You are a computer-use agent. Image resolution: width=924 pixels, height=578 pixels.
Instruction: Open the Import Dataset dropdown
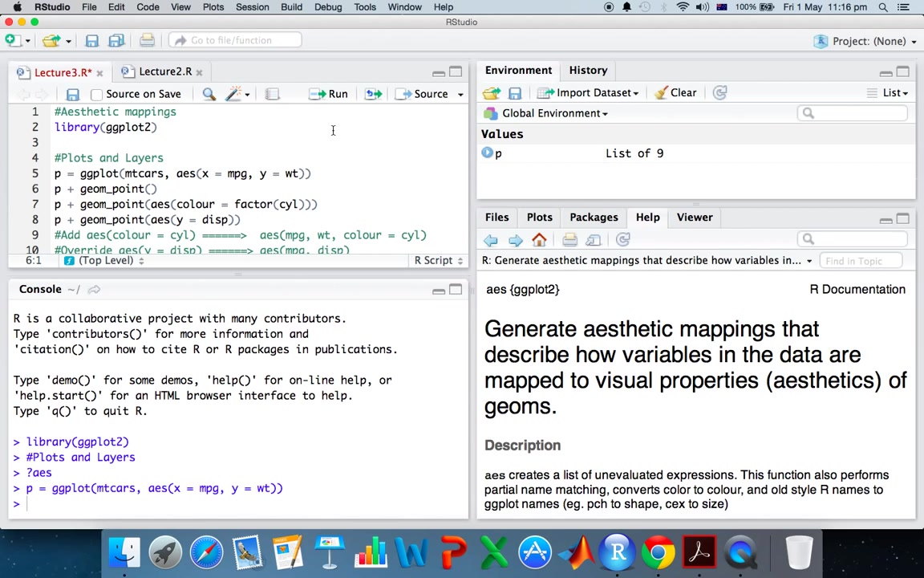click(x=588, y=92)
